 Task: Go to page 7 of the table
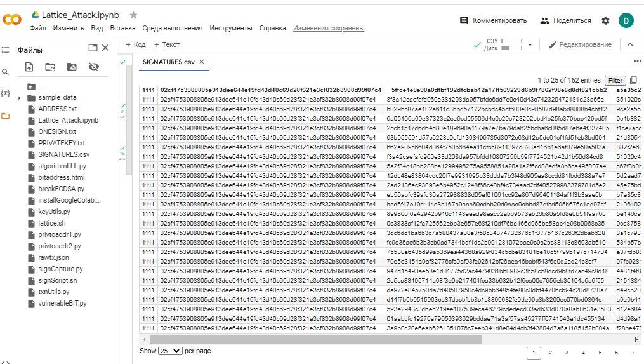(633, 353)
